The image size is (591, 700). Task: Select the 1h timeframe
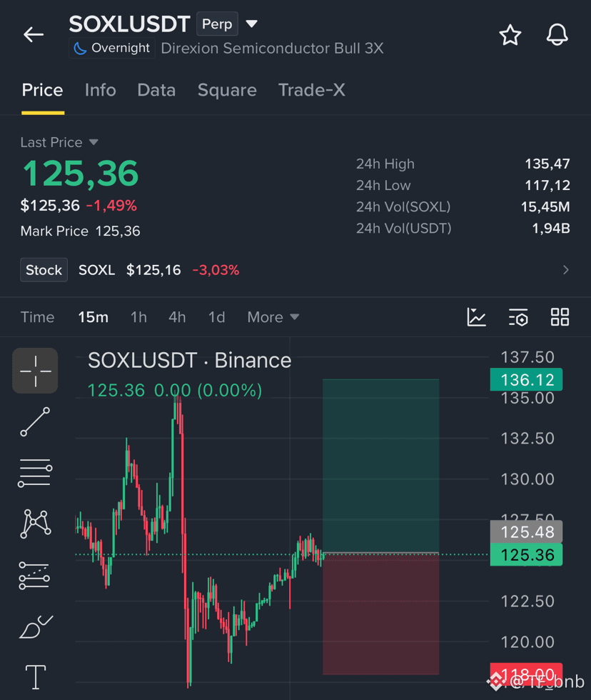pyautogui.click(x=138, y=317)
